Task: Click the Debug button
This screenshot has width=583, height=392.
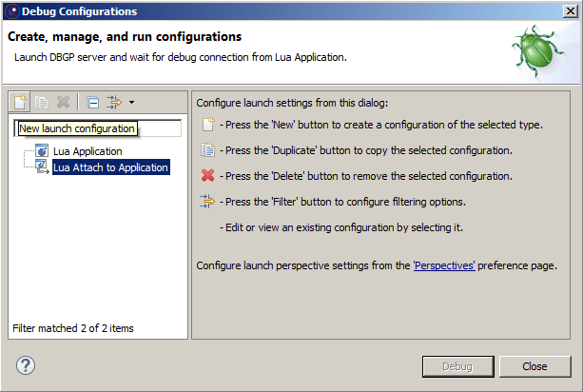Action: (458, 366)
